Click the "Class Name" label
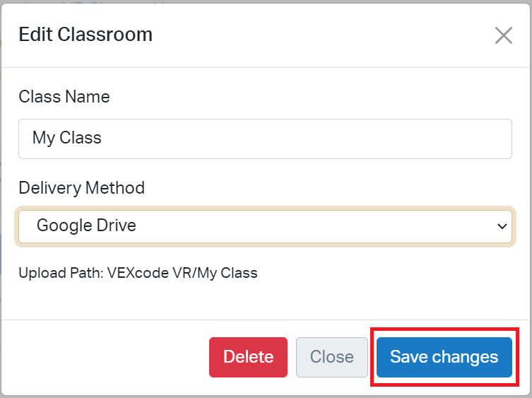Image resolution: width=532 pixels, height=398 pixels. click(x=64, y=97)
